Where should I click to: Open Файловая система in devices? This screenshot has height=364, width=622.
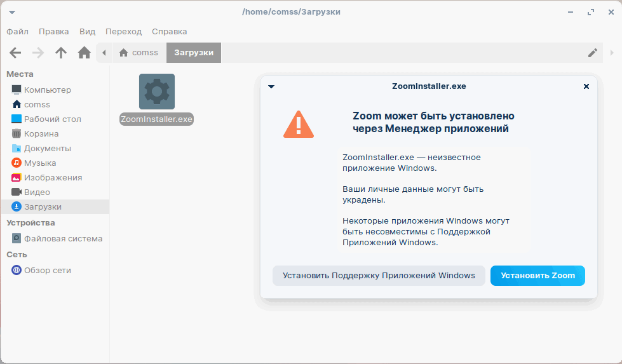63,238
